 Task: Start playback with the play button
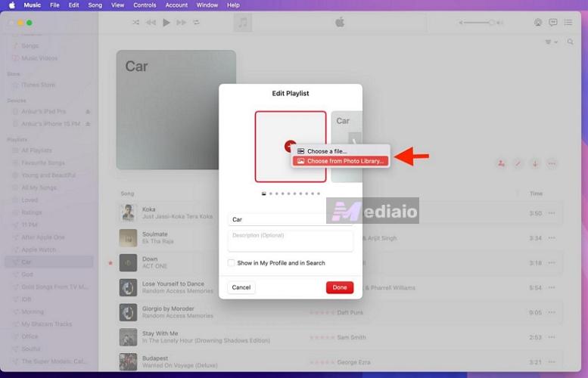pyautogui.click(x=166, y=23)
